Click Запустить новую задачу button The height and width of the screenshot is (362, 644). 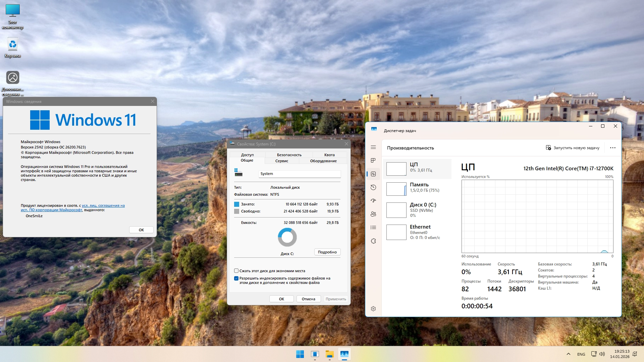click(573, 148)
